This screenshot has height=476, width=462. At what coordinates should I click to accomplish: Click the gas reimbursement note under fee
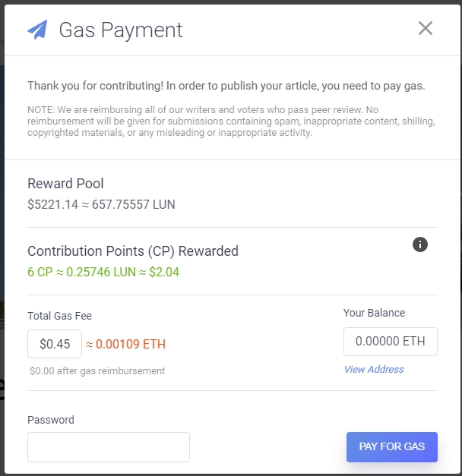click(97, 371)
